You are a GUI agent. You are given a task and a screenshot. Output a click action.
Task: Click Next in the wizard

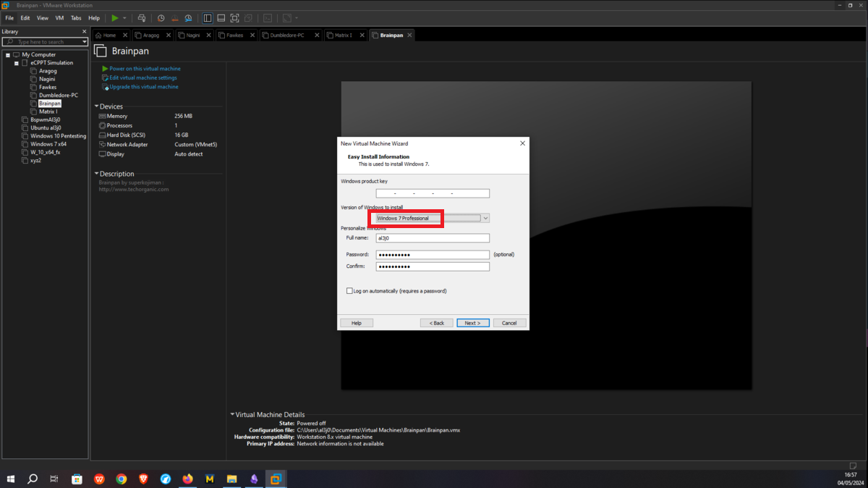(473, 323)
